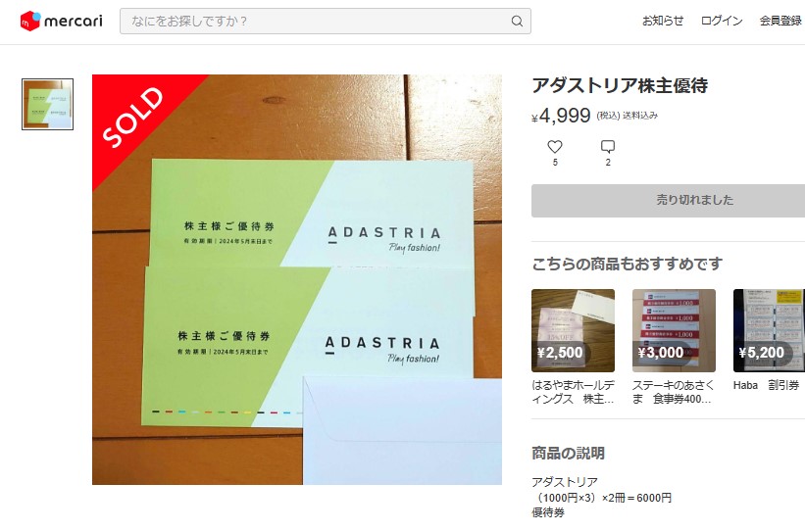Open お知らせ notifications link

point(662,21)
